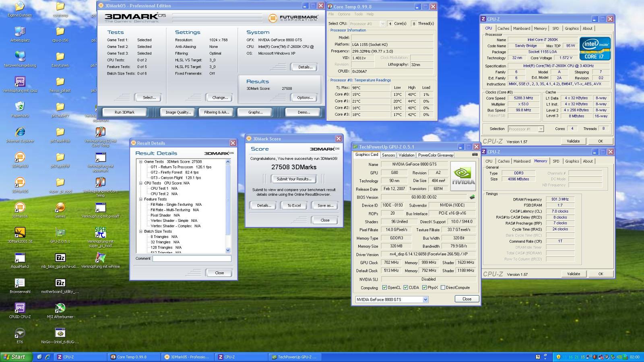Collapse the Batch Size Tests tree node

coord(141,231)
